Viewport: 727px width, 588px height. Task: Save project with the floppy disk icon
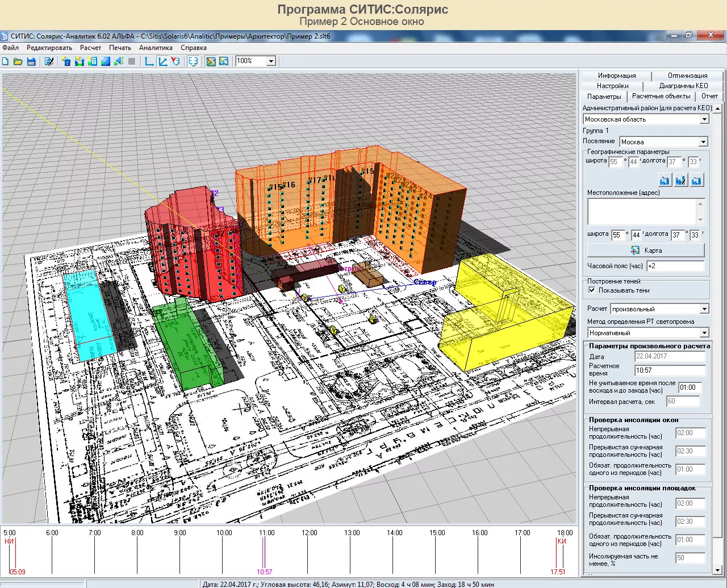(x=31, y=61)
